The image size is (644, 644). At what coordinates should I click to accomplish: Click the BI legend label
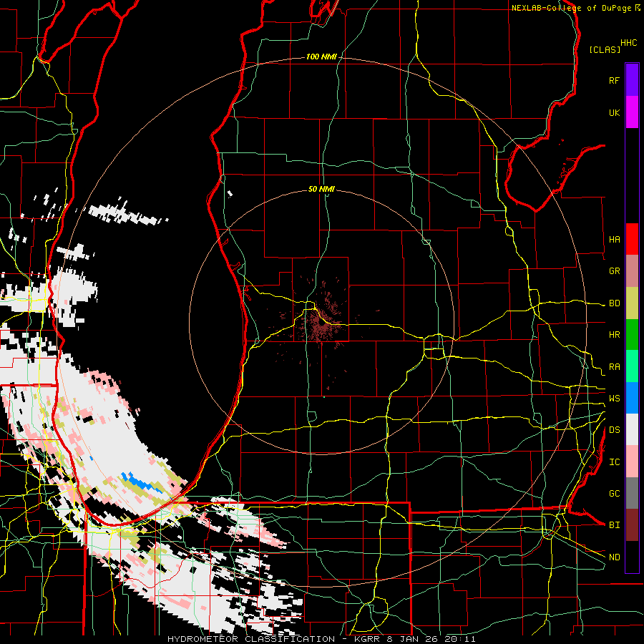[x=614, y=525]
